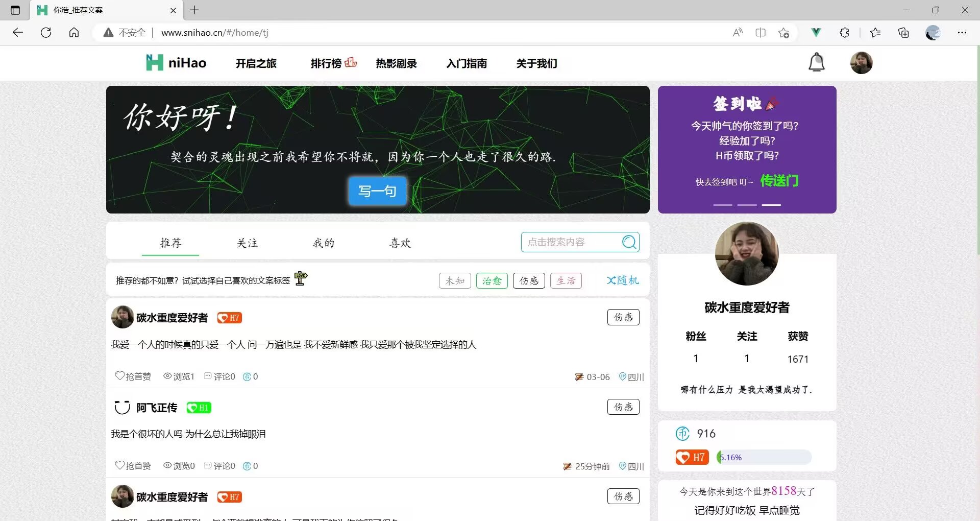Select the 未知 tag filter
980x521 pixels.
(x=455, y=280)
